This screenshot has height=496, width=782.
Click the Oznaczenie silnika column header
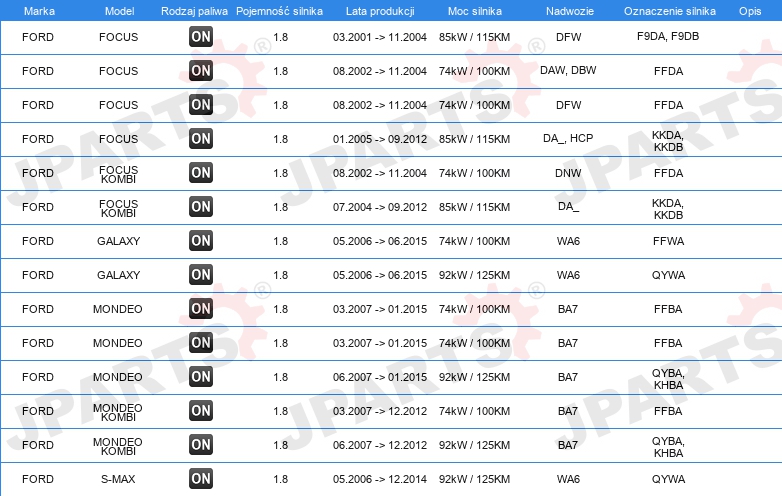pos(670,11)
